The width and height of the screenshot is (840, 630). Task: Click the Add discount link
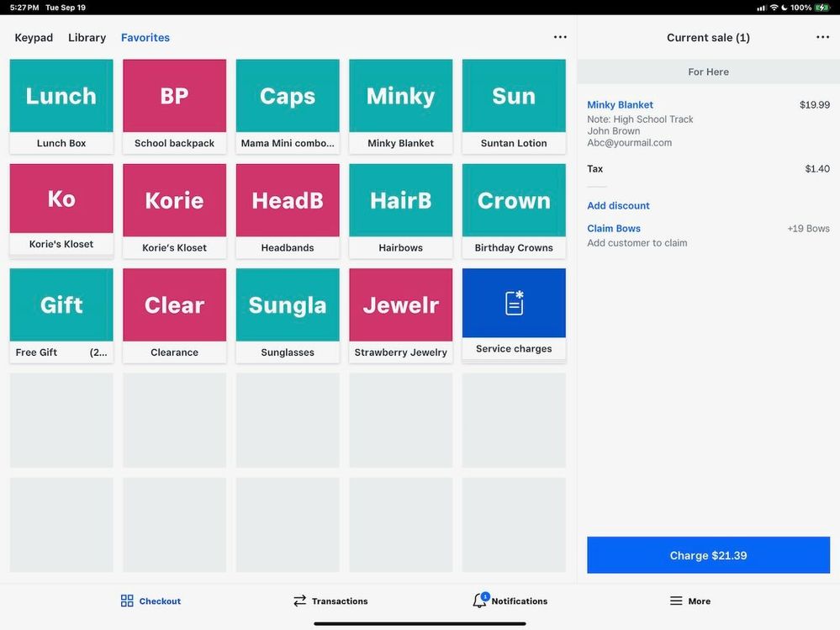(618, 205)
